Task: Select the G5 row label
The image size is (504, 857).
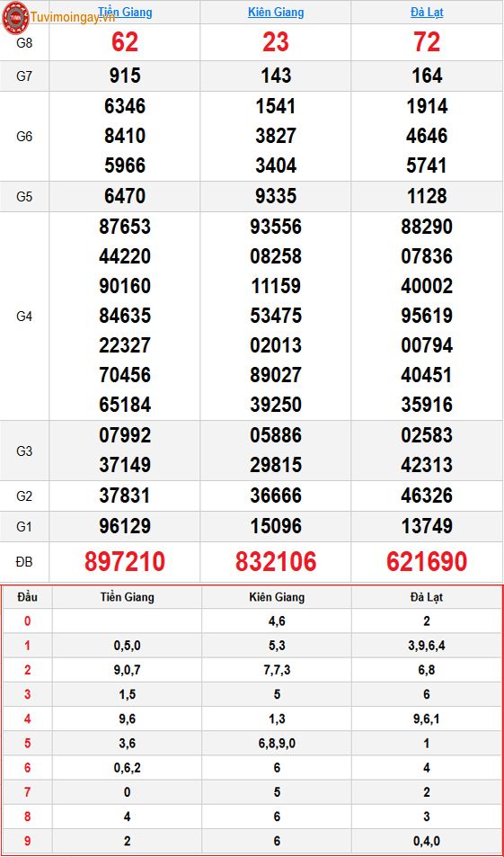Action: pyautogui.click(x=24, y=197)
